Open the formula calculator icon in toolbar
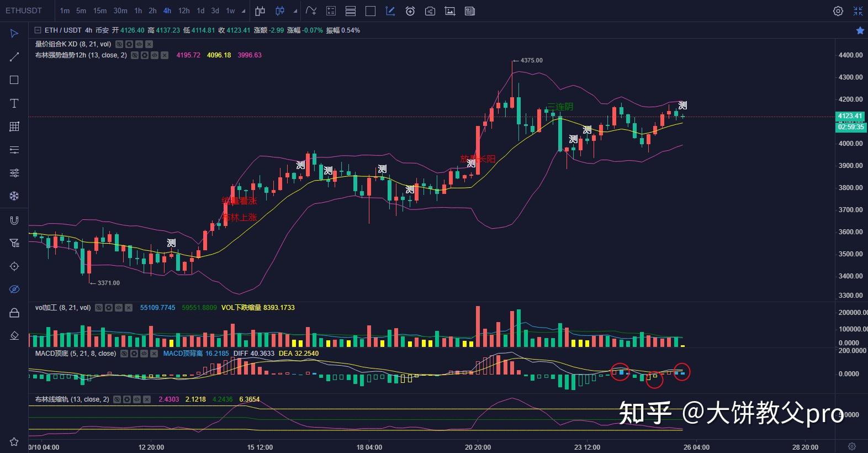Screen dimensions: 868x453 pos(331,11)
